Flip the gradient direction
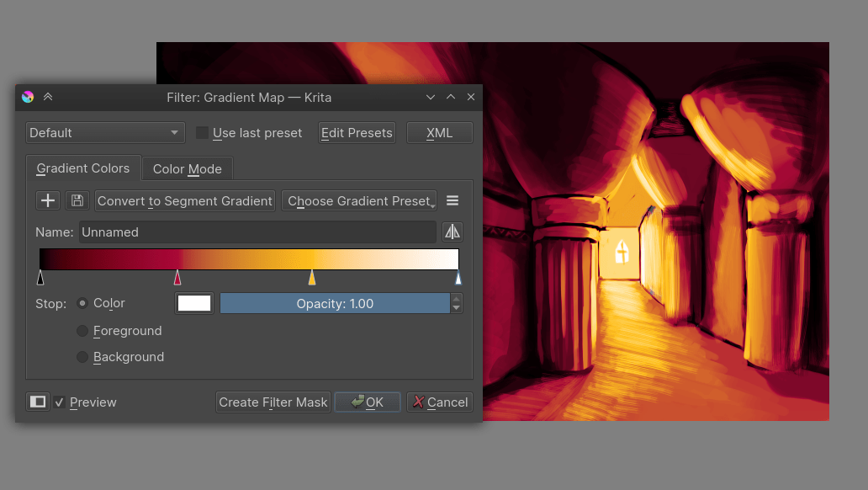The image size is (868, 490). tap(453, 232)
